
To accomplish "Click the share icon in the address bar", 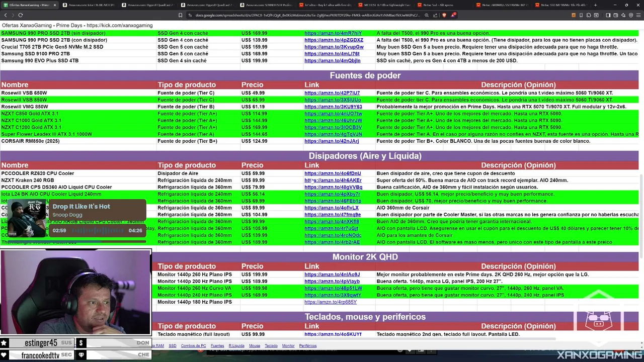I will pyautogui.click(x=435, y=15).
